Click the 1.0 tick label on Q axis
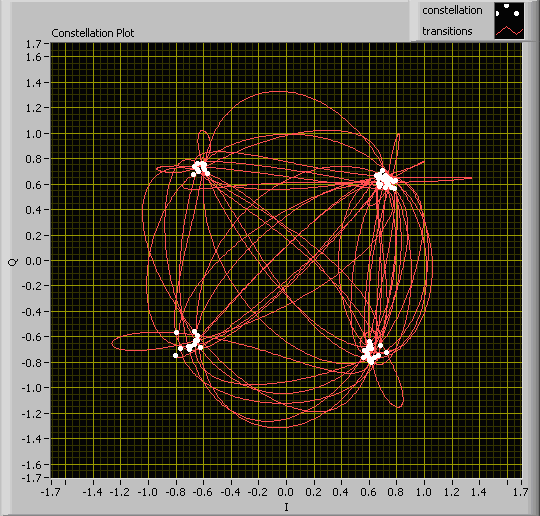This screenshot has height=516, width=540. coord(33,134)
